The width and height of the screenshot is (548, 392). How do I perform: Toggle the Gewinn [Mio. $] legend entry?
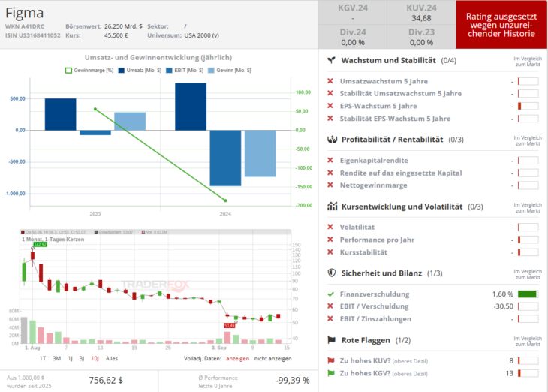coord(229,71)
